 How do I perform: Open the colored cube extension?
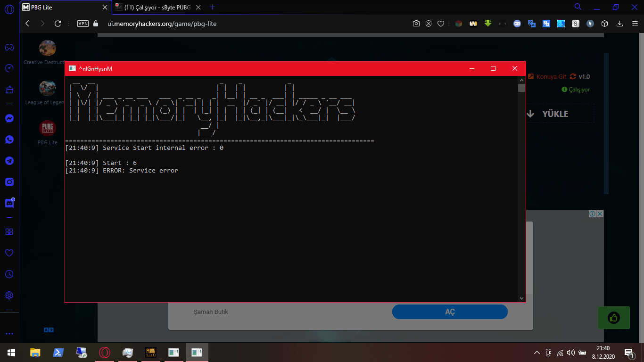459,24
